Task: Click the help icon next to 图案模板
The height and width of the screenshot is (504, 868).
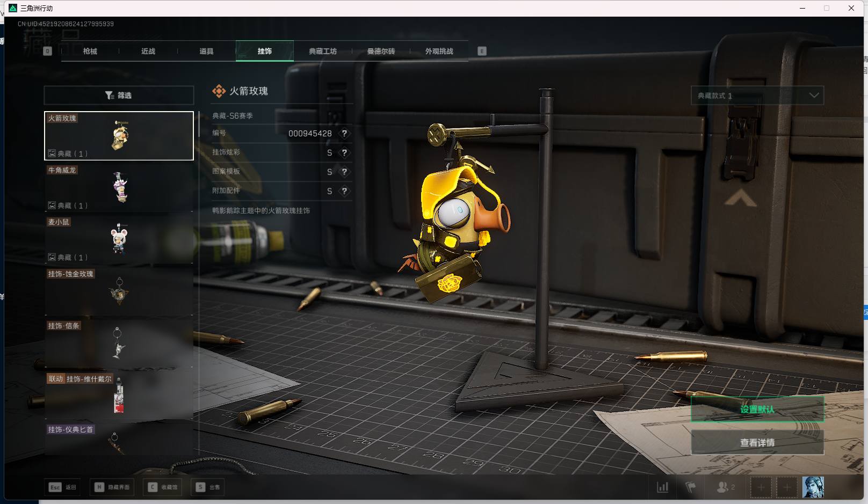Action: (x=344, y=172)
